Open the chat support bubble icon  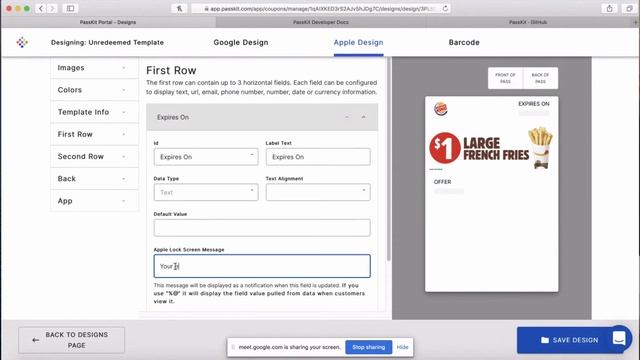tap(619, 338)
